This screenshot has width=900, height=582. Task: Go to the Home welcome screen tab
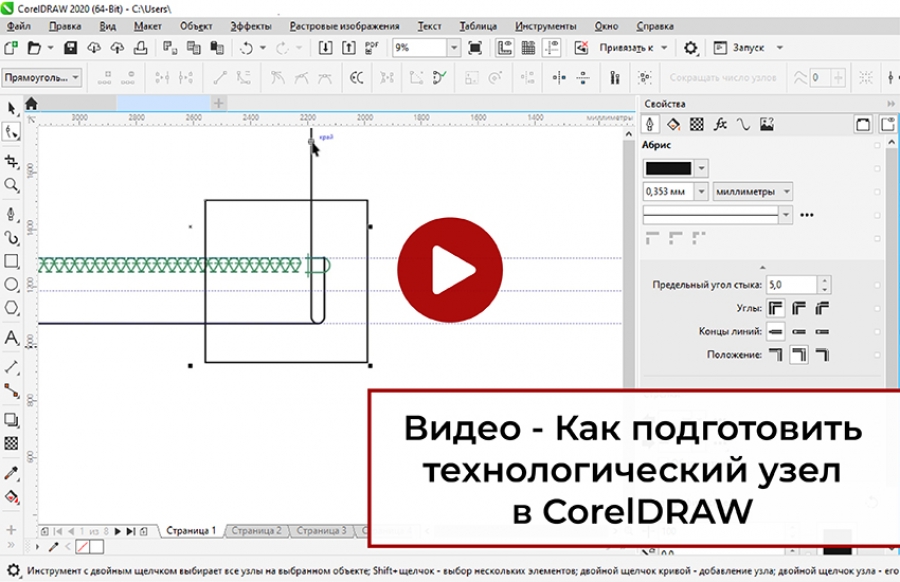coord(32,103)
